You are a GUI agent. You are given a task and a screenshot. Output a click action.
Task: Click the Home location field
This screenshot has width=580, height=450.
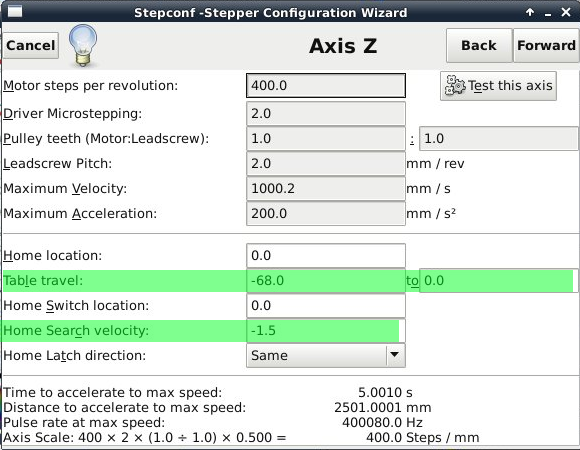(x=326, y=256)
